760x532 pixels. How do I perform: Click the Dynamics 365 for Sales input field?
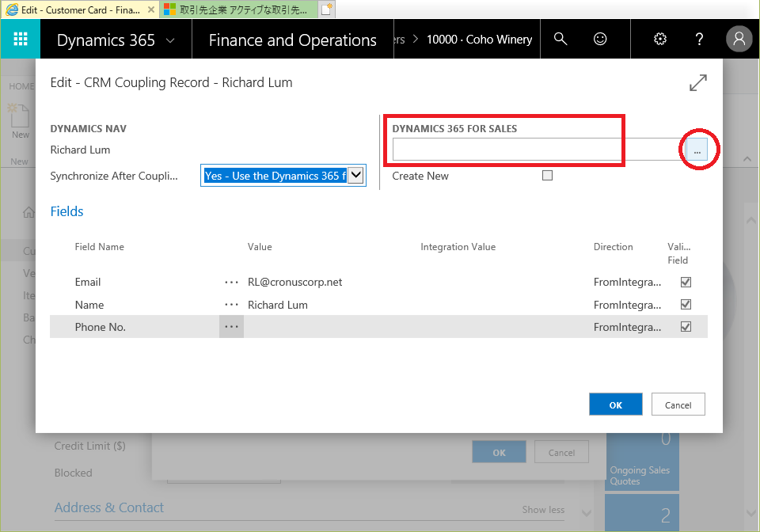coord(538,150)
